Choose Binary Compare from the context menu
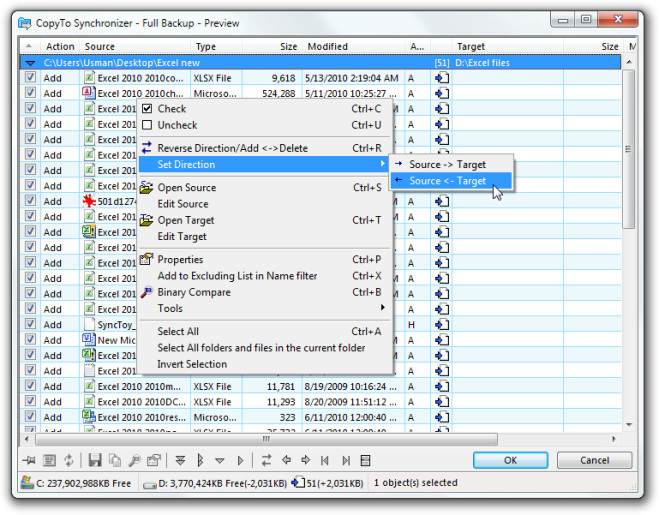 (264, 292)
